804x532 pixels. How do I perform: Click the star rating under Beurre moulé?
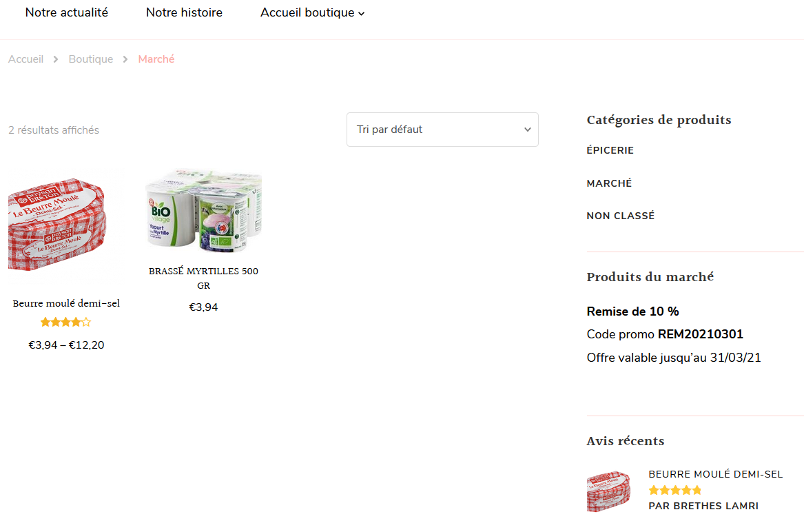click(66, 323)
